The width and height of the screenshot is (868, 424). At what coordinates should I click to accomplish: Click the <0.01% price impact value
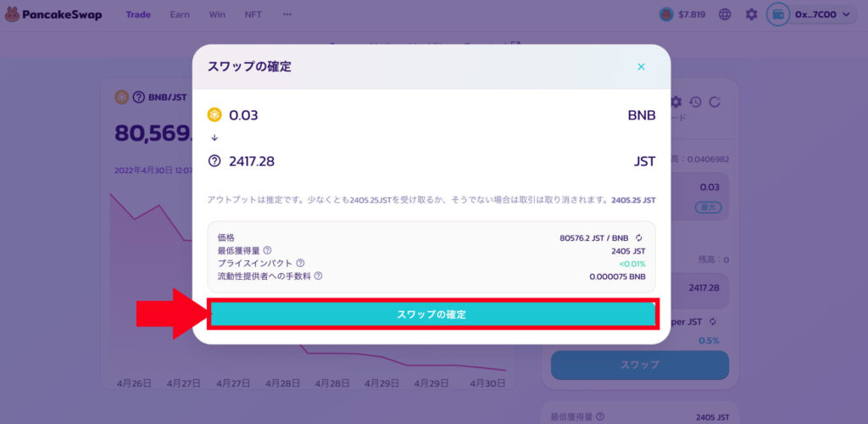point(632,264)
